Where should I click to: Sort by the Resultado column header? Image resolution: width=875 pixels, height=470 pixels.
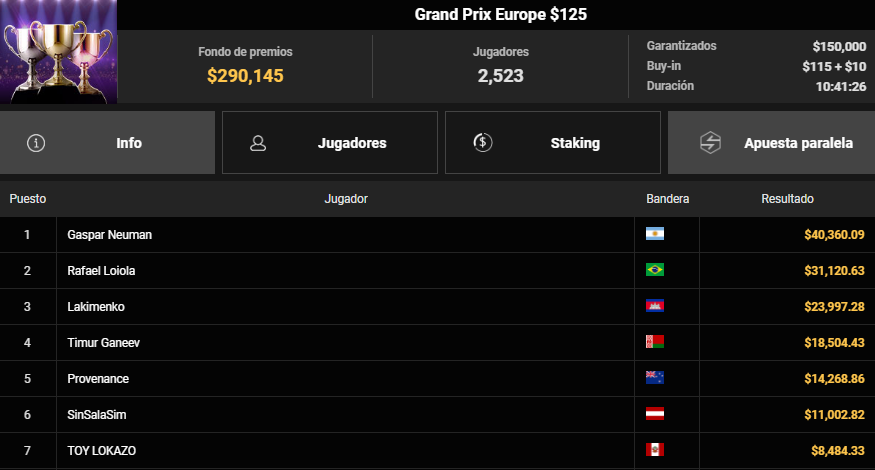click(x=787, y=199)
